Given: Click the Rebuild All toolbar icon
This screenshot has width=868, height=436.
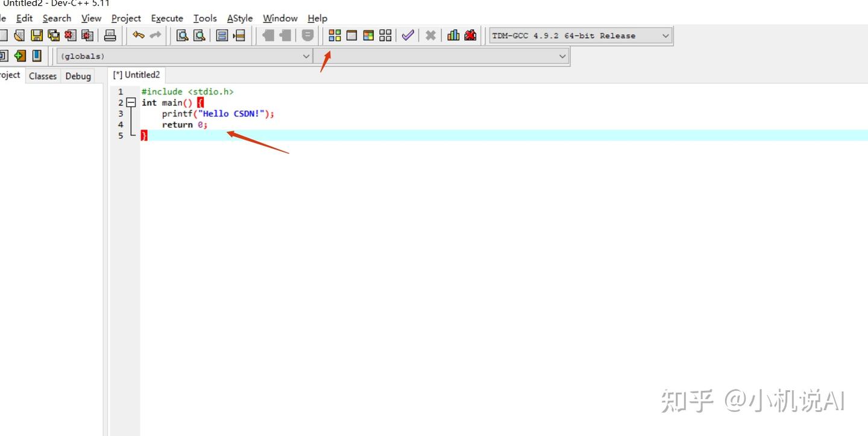Looking at the screenshot, I should pos(385,36).
